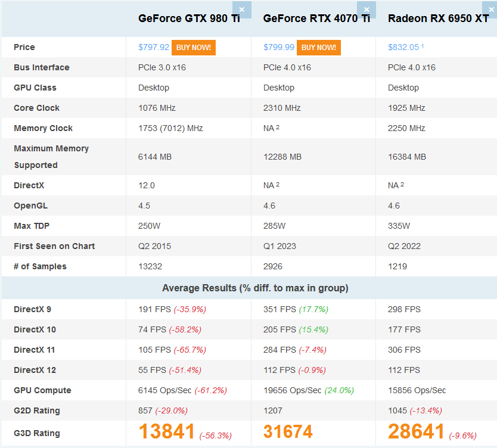Open the $799.99 price link
Viewport: 497px width, 448px height.
[279, 47]
